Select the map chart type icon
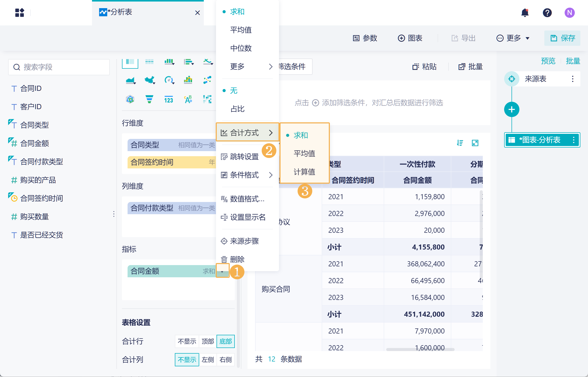 (x=150, y=80)
